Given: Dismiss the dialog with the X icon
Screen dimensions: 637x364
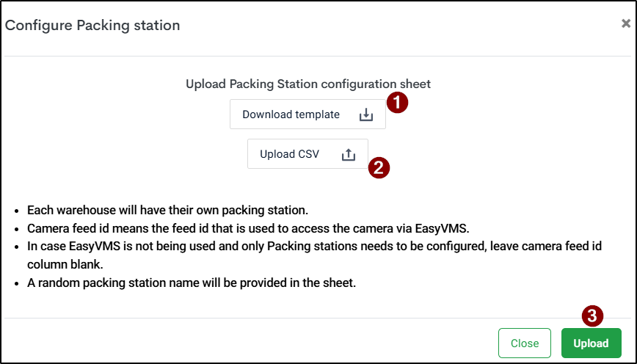Looking at the screenshot, I should coord(625,23).
